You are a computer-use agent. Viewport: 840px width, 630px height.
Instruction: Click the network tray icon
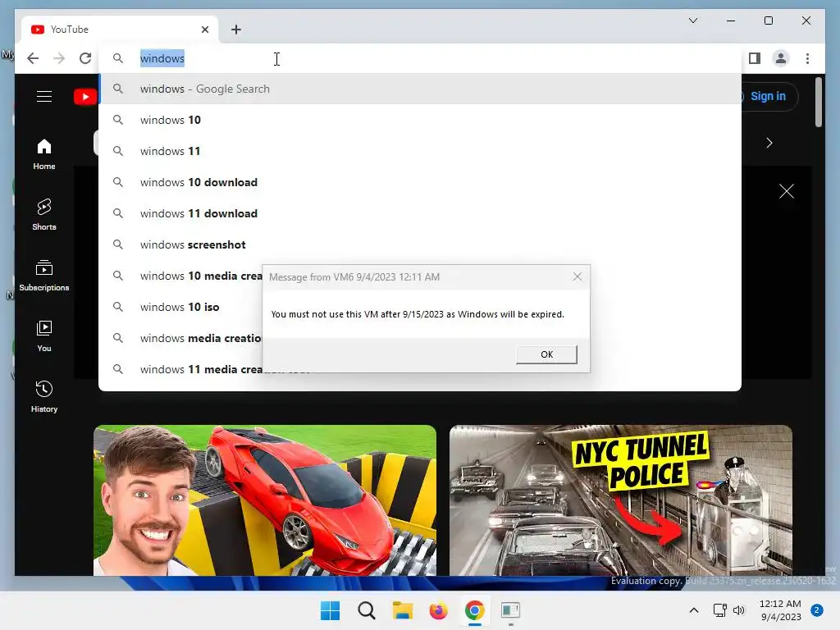point(720,610)
